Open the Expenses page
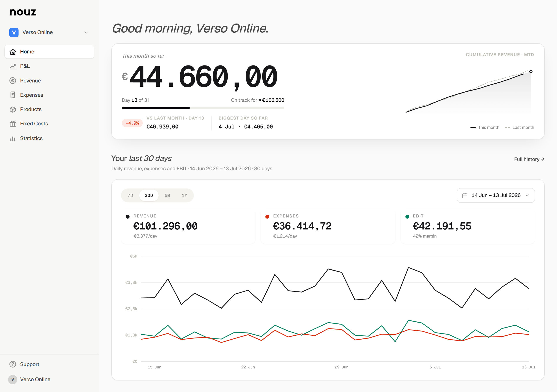Image resolution: width=557 pixels, height=392 pixels. [49, 95]
